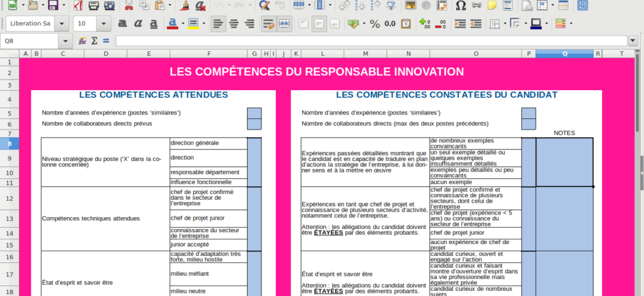Expand the font size dropdown
Viewport: 644px width, 296px height.
click(104, 24)
